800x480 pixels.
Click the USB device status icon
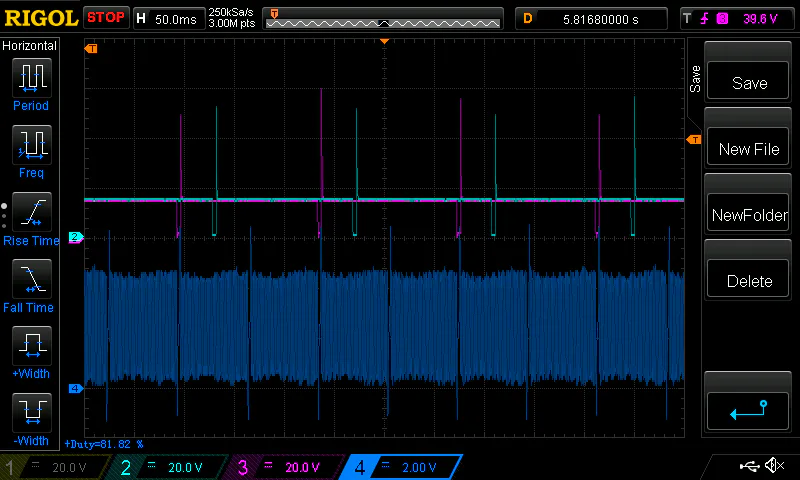pos(748,466)
